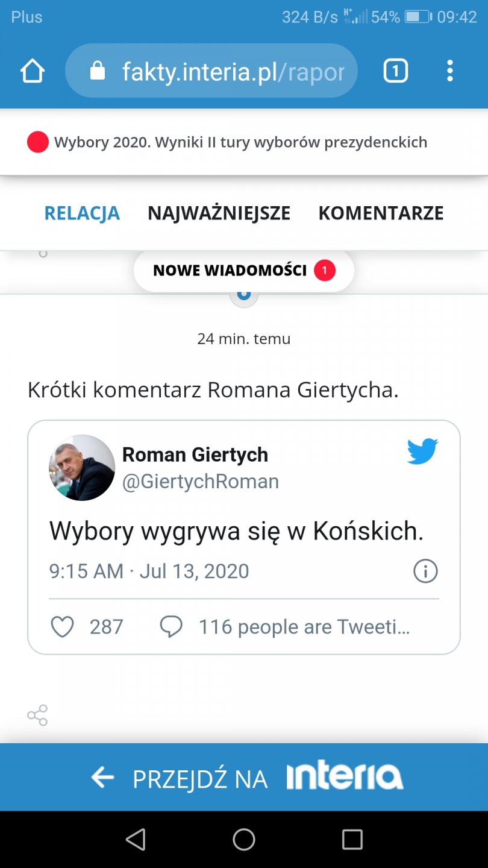This screenshot has width=488, height=868.
Task: Open the Wybory 2020 results headline link
Action: (x=240, y=142)
